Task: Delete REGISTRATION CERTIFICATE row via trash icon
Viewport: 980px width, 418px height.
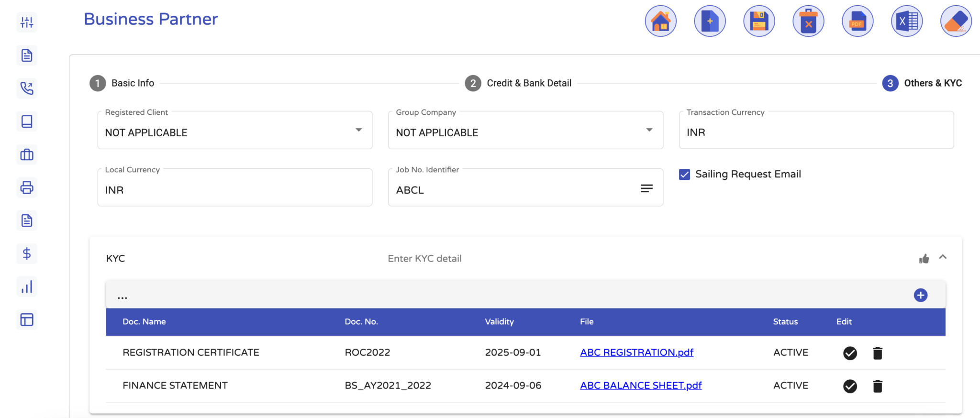Action: [878, 353]
